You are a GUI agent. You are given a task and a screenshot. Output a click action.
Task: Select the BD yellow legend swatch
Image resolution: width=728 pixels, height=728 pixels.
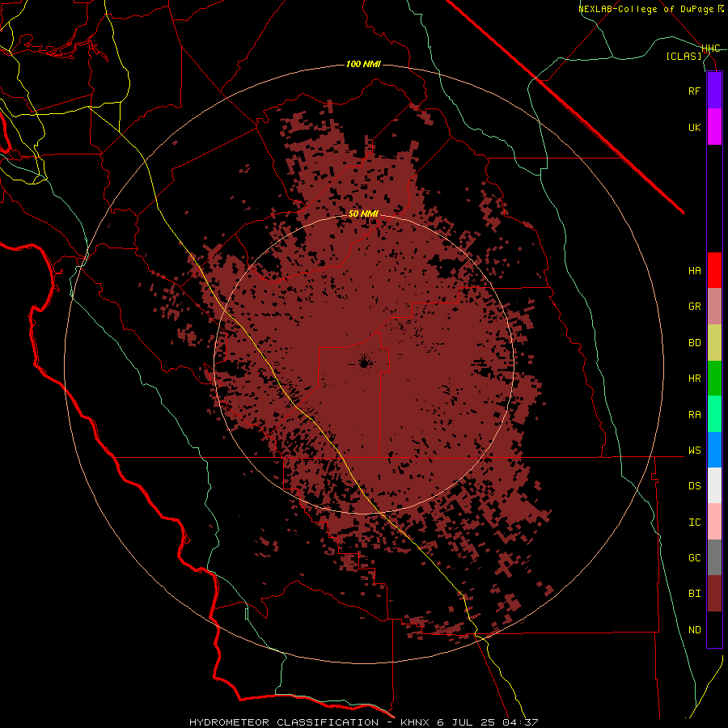click(x=714, y=343)
